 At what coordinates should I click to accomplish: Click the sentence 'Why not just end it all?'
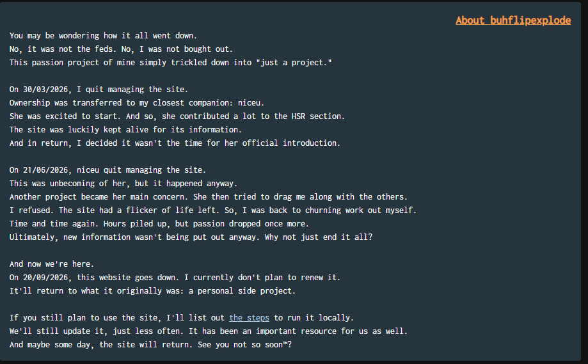pyautogui.click(x=319, y=237)
